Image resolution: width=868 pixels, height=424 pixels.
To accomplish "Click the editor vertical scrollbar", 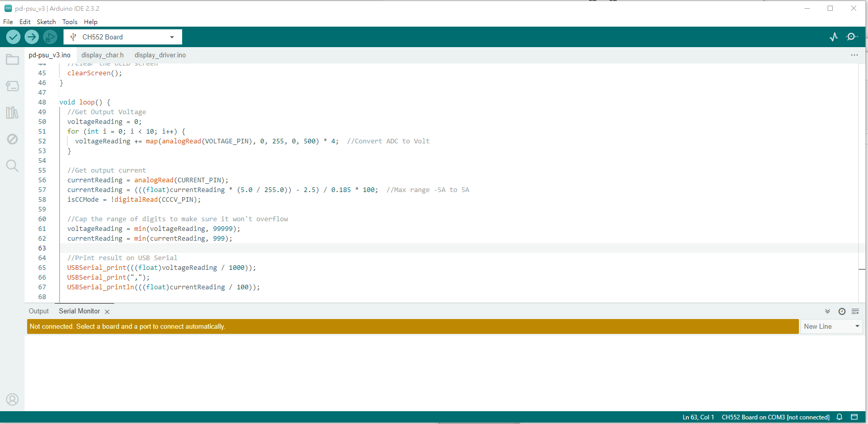I will tap(862, 183).
